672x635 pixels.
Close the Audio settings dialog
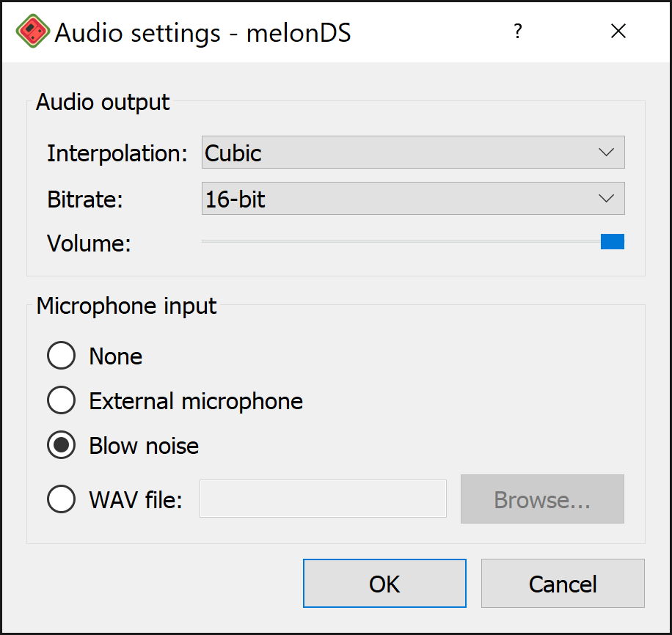pos(618,32)
